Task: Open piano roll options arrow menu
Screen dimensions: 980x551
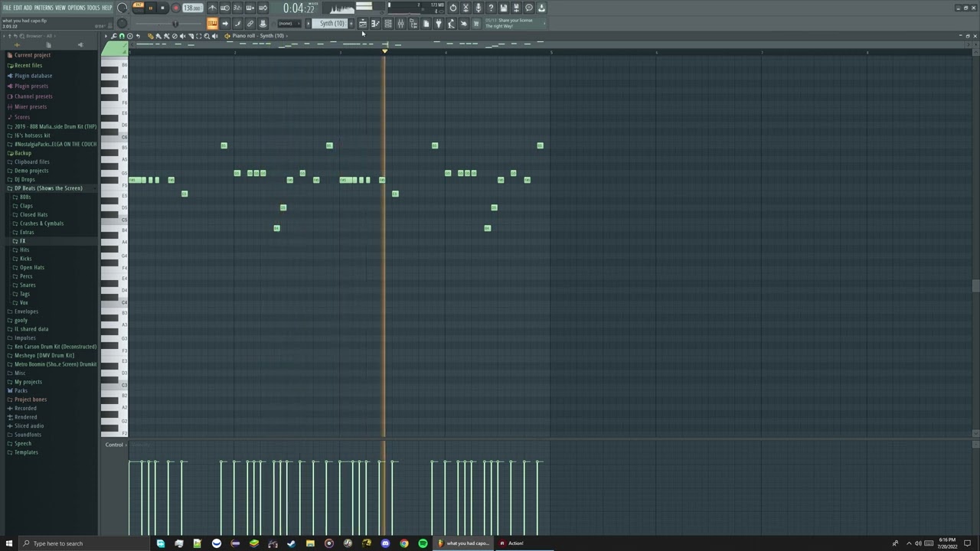Action: click(x=106, y=36)
